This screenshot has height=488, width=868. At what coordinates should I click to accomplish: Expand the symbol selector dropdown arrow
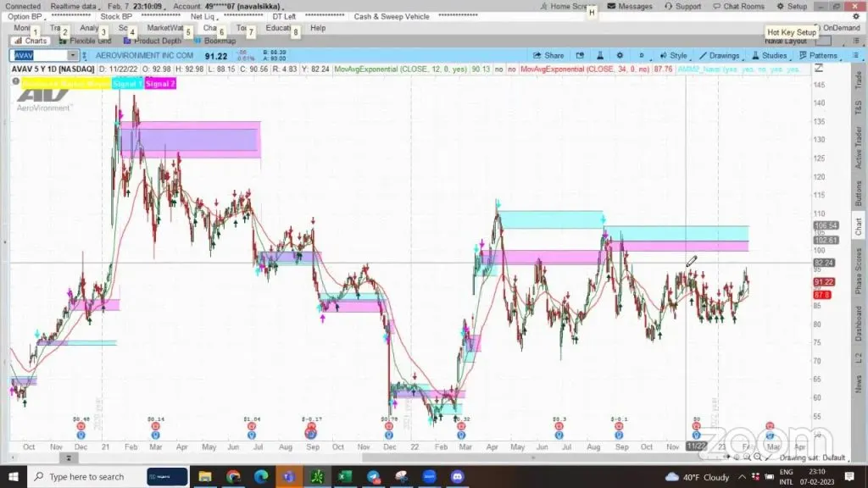(73, 55)
